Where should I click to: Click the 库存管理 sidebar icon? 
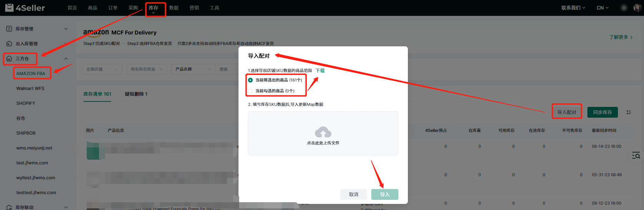click(9, 29)
